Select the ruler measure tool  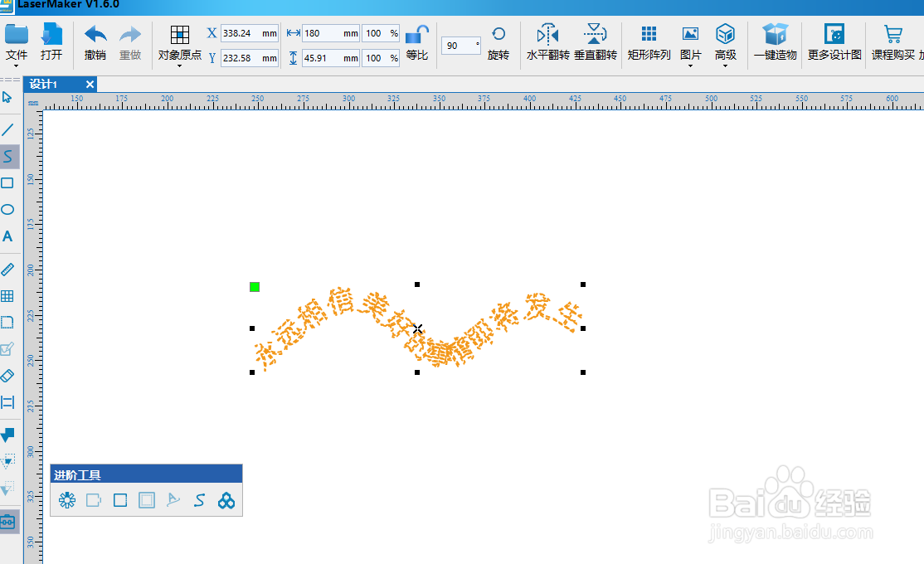(x=7, y=270)
